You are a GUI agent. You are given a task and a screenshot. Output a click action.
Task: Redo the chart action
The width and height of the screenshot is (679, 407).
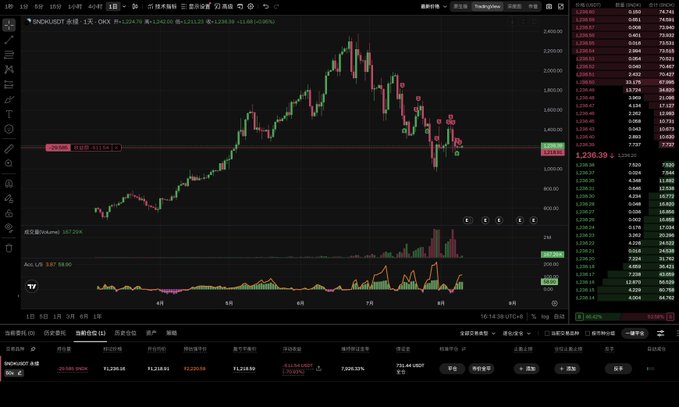[276, 6]
